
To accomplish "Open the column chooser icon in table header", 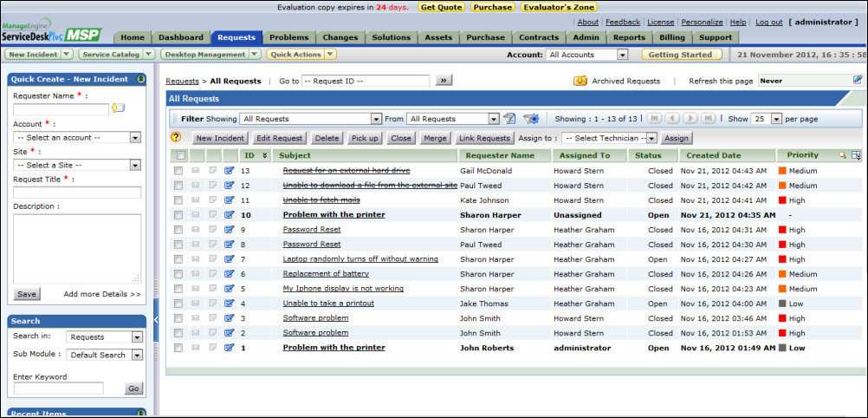I will (x=857, y=155).
